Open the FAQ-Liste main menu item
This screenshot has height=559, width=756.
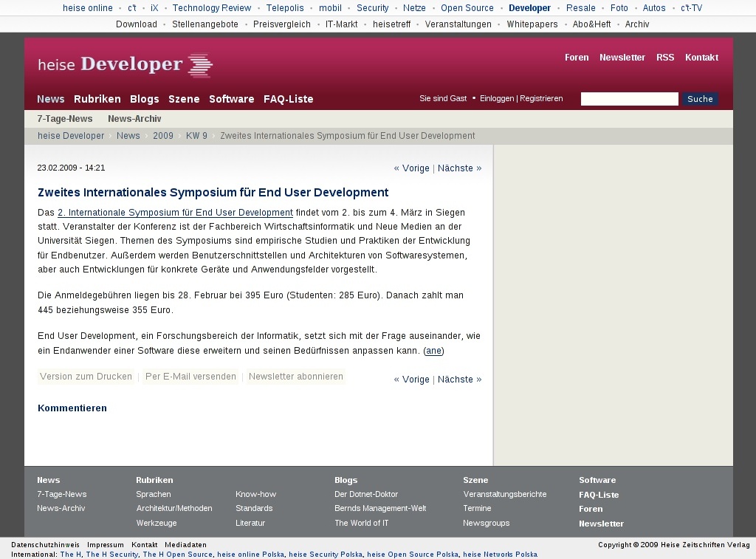tap(289, 99)
